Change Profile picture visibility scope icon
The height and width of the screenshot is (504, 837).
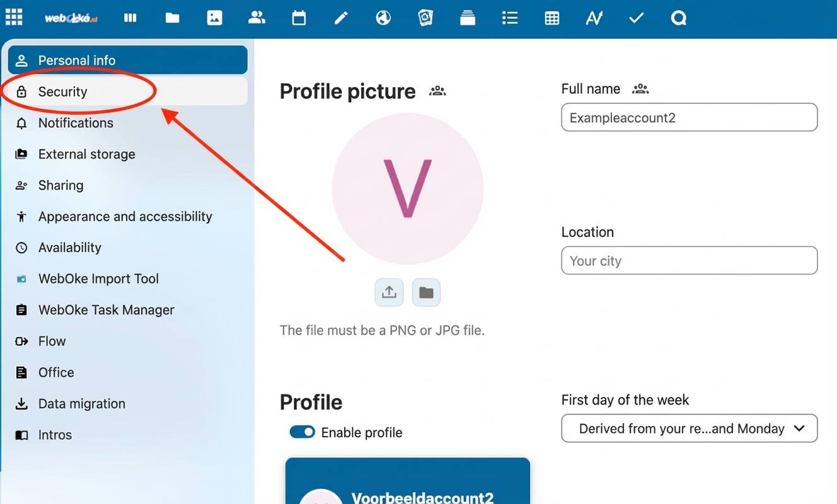click(x=437, y=91)
